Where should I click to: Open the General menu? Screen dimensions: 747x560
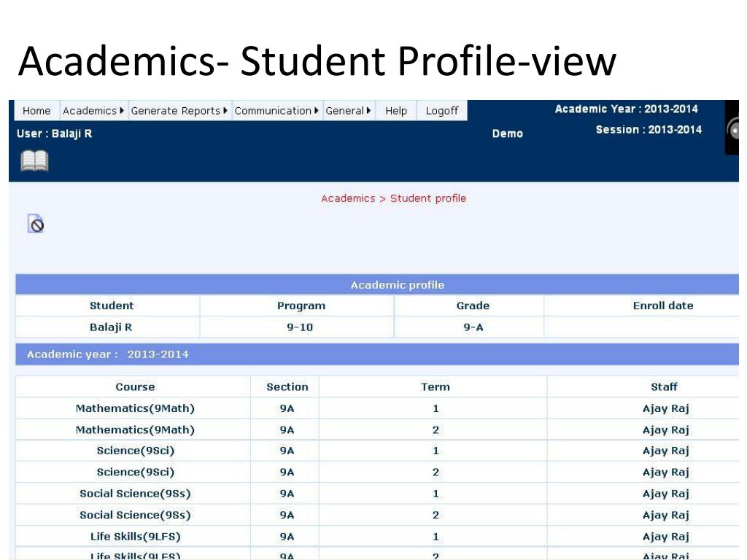point(348,111)
